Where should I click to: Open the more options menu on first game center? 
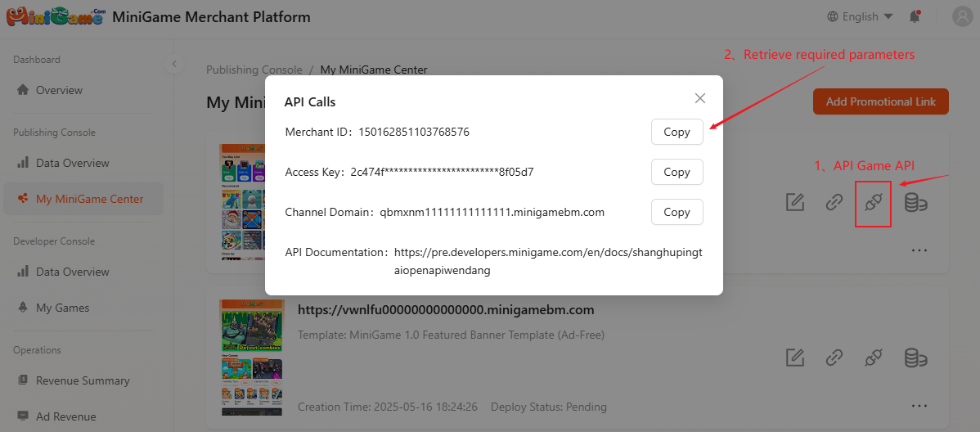(x=918, y=250)
